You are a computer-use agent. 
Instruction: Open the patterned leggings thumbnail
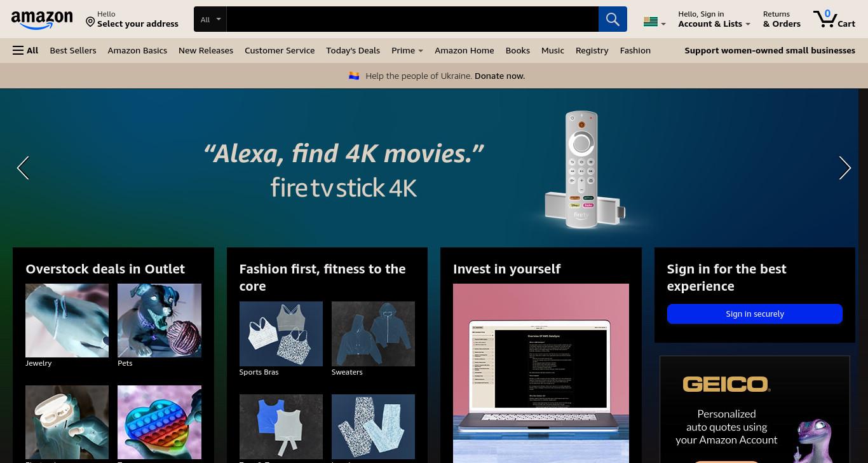tap(373, 427)
